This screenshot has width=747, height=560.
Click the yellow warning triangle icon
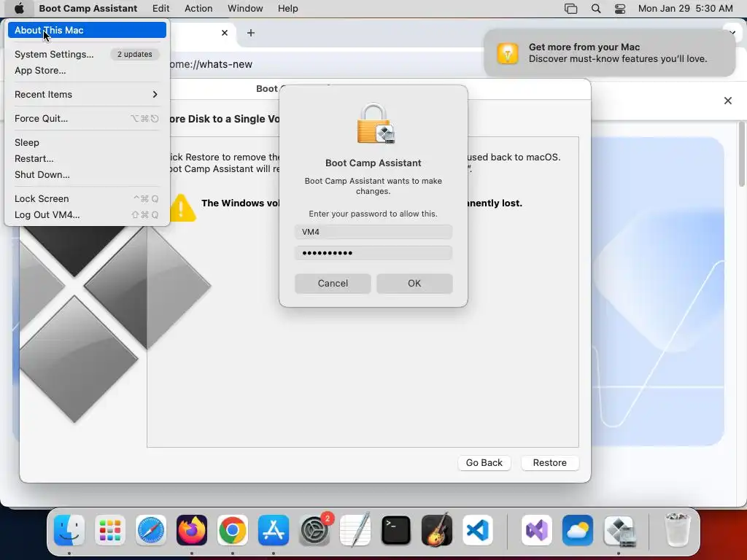[182, 208]
